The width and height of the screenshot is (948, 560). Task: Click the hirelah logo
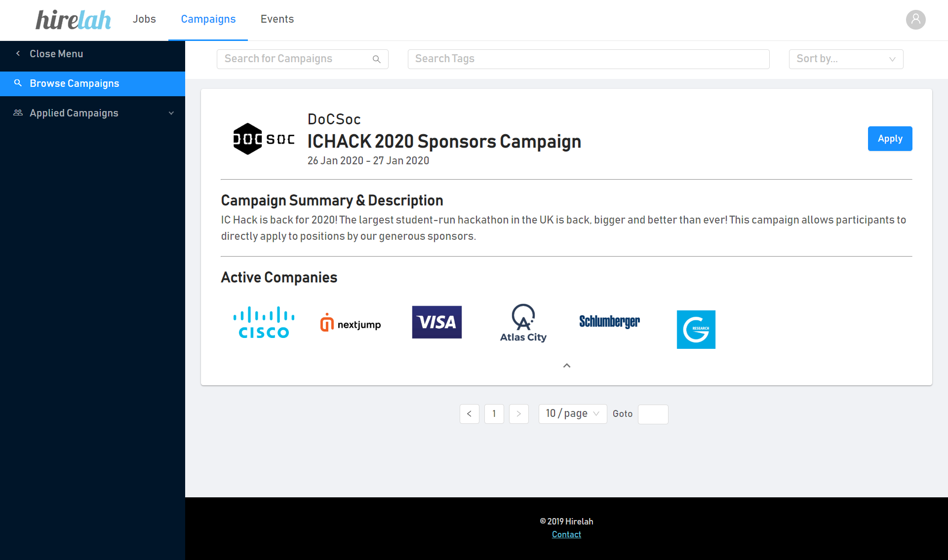coord(73,20)
